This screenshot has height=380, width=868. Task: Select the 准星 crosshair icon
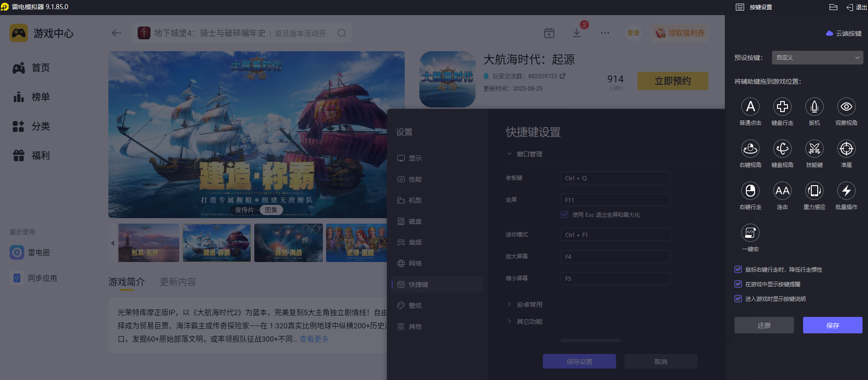coord(846,149)
